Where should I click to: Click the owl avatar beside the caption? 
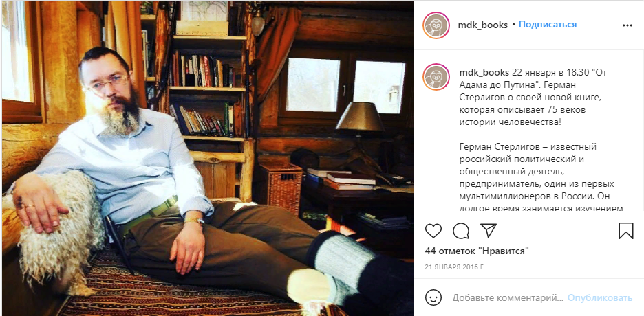436,77
